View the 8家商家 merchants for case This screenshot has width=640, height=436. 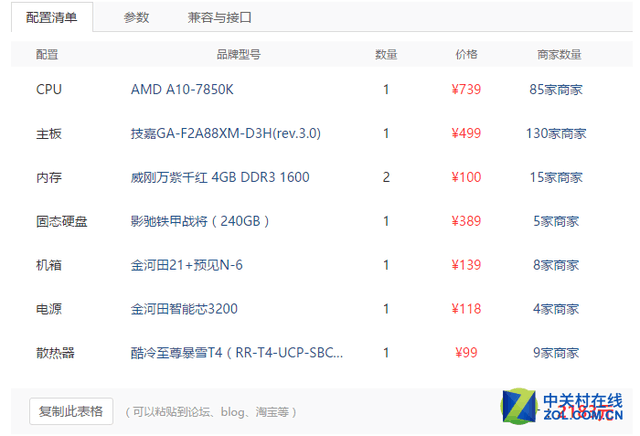(556, 265)
